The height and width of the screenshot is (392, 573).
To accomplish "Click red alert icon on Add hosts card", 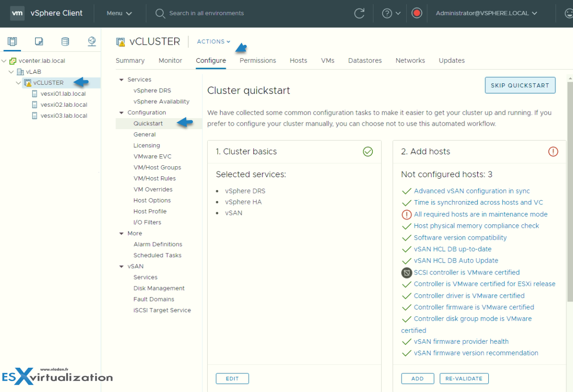I will (553, 151).
